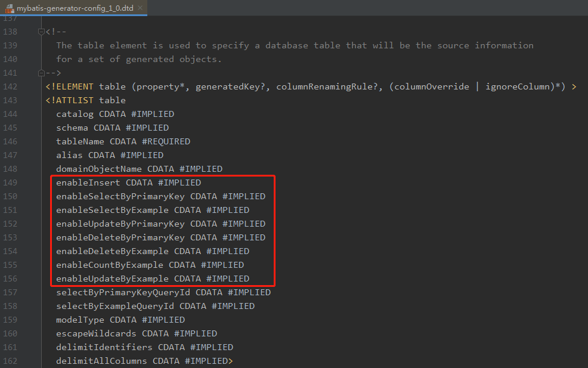Collapse the comment fold at line 138

click(41, 32)
